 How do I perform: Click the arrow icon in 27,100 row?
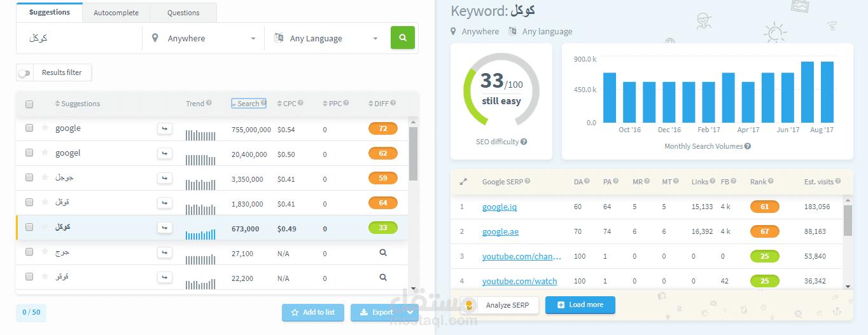pyautogui.click(x=165, y=252)
